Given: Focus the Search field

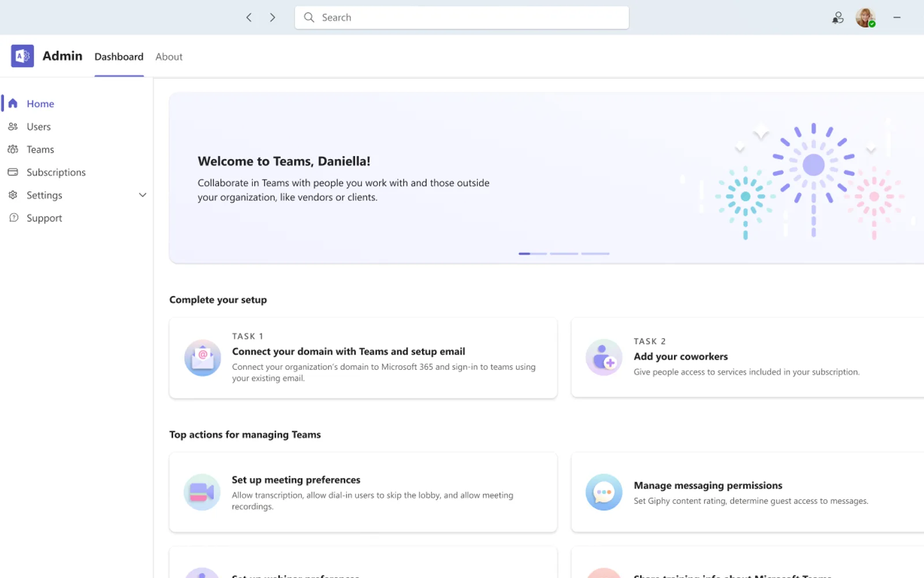Looking at the screenshot, I should tap(461, 17).
